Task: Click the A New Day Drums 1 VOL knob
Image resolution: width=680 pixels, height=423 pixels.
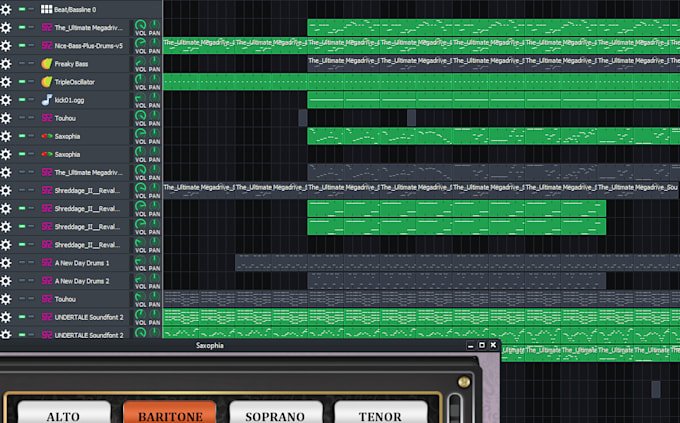Action: pos(141,260)
